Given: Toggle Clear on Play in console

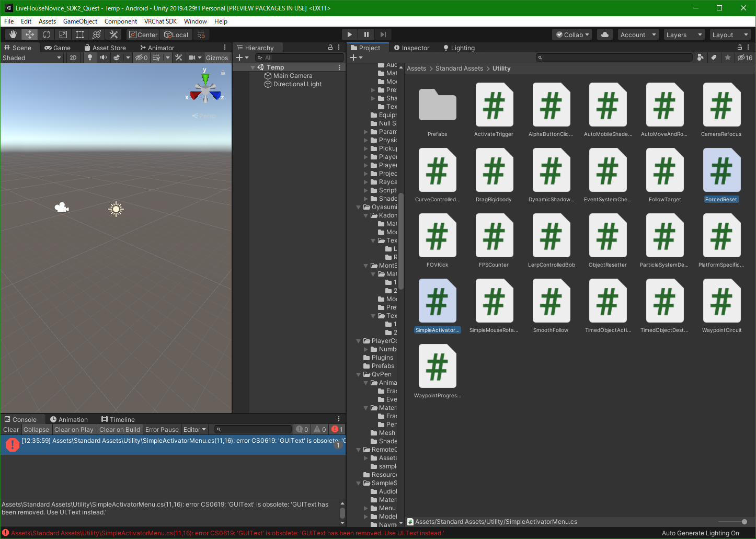Looking at the screenshot, I should point(74,429).
